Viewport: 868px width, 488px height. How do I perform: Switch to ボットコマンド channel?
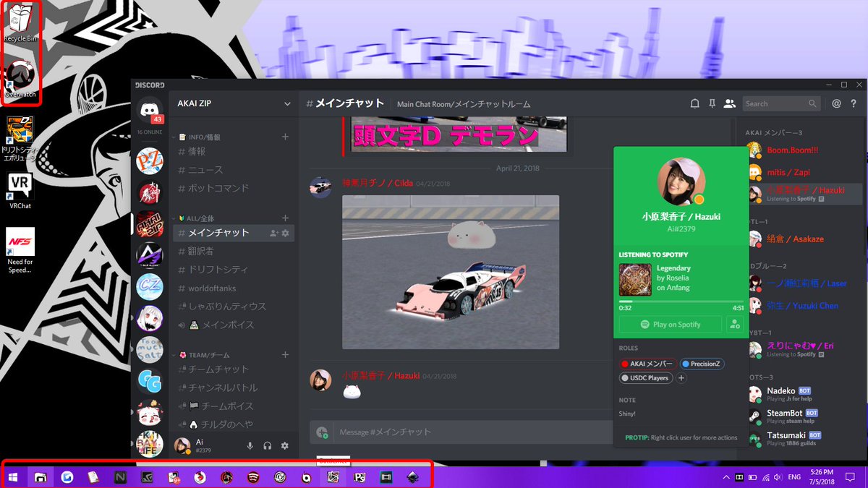click(x=234, y=188)
